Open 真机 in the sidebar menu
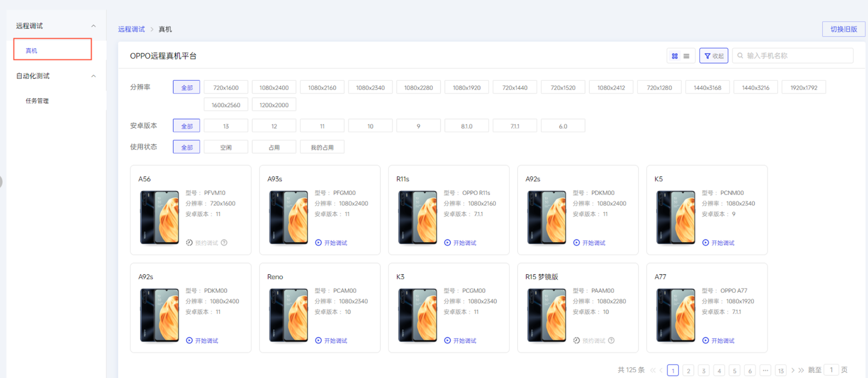Screen dimensions: 868x378 [x=53, y=50]
